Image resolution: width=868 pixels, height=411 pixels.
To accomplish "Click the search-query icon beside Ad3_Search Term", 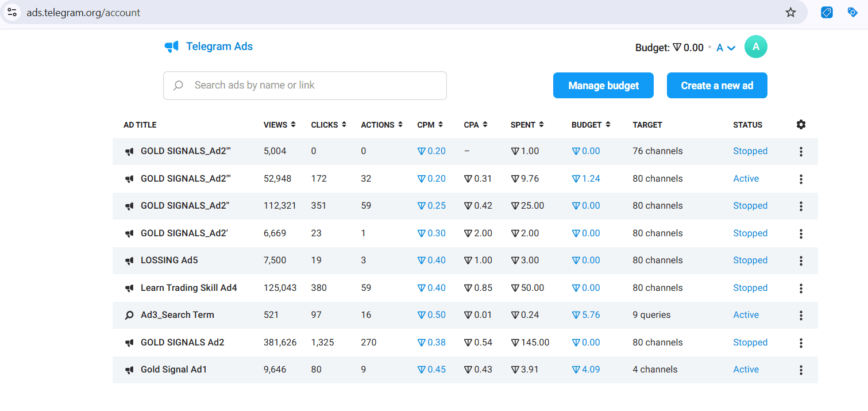I will (x=129, y=315).
